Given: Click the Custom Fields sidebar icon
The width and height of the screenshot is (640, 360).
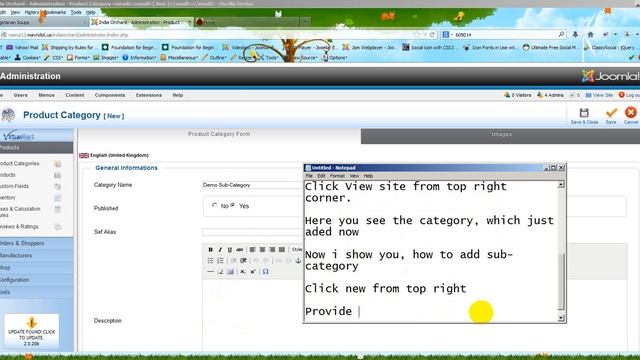Looking at the screenshot, I should tap(58, 187).
